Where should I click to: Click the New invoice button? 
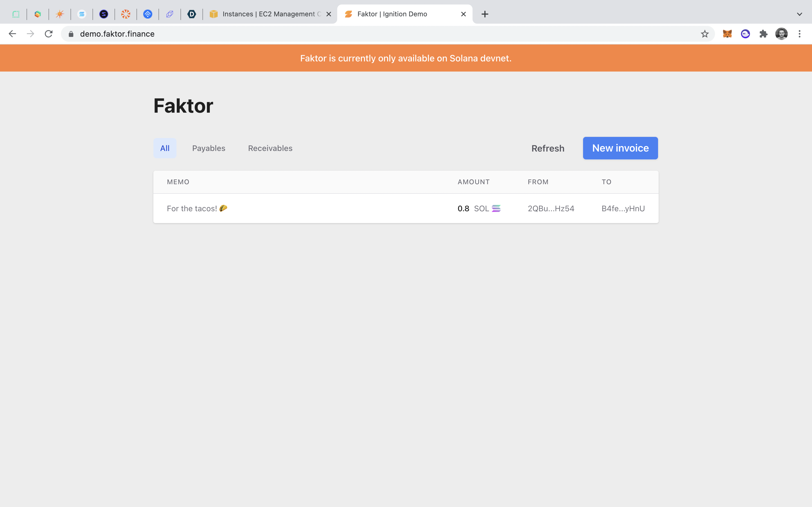620,148
